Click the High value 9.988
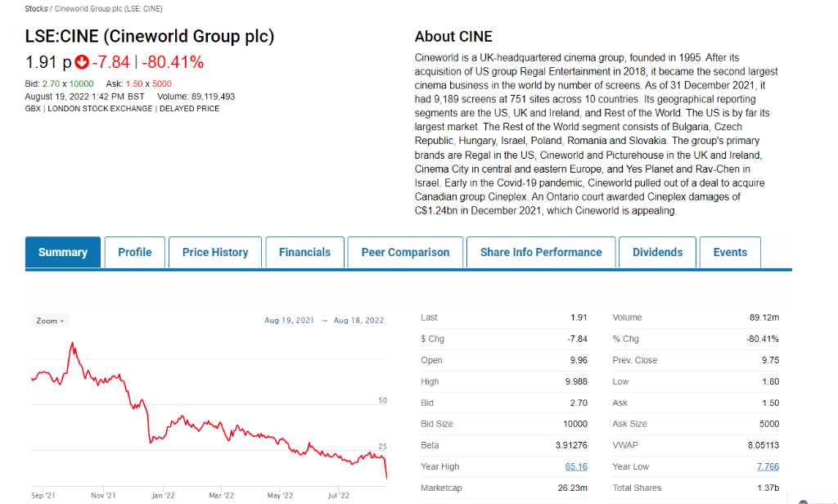This screenshot has height=504, width=838. (x=576, y=381)
